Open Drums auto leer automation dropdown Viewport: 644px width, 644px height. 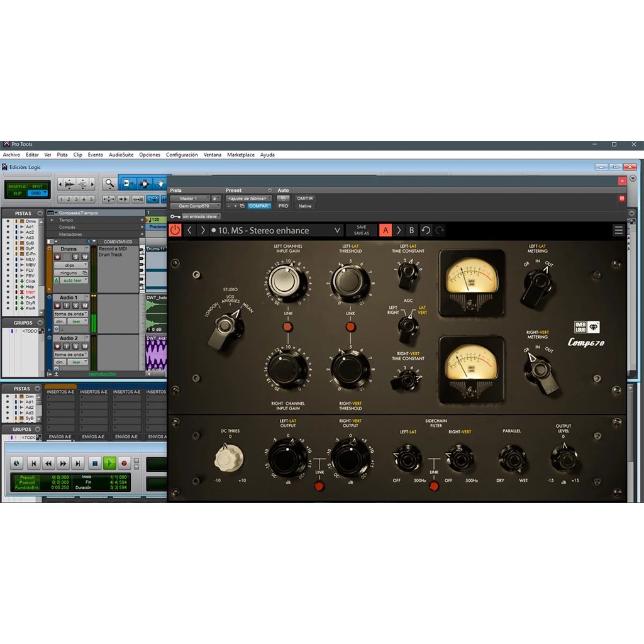coord(74,280)
